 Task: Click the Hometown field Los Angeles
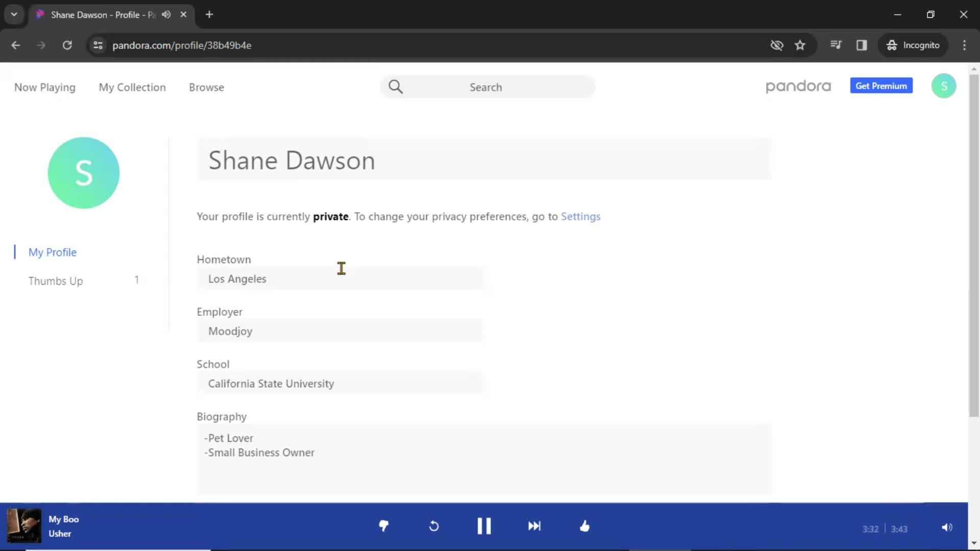[x=340, y=279]
